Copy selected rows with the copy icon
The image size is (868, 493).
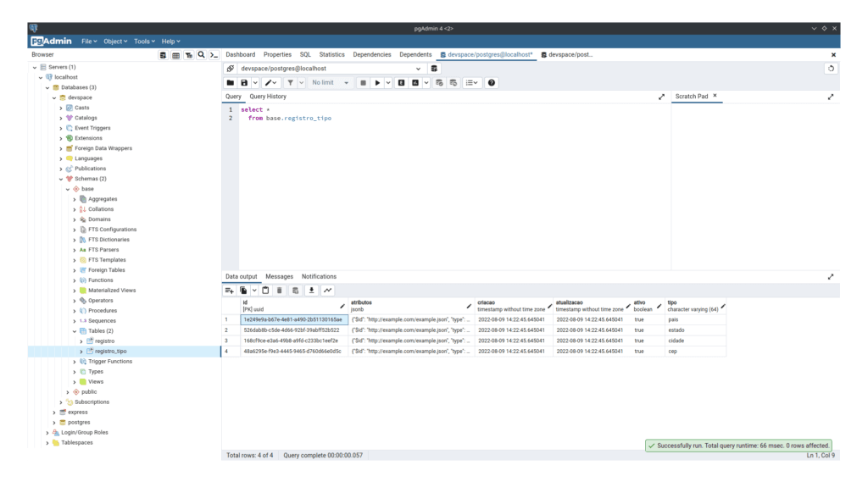(243, 291)
